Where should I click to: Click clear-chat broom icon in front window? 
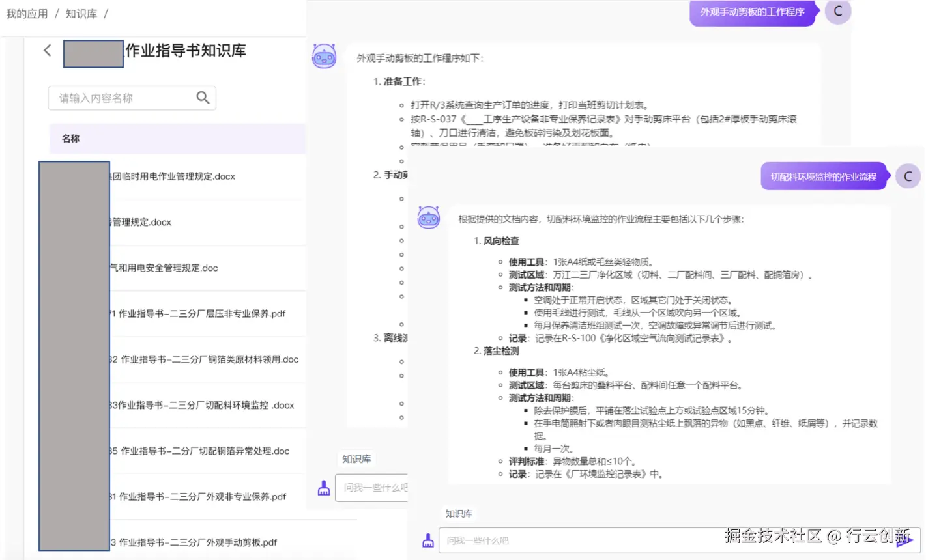[428, 540]
